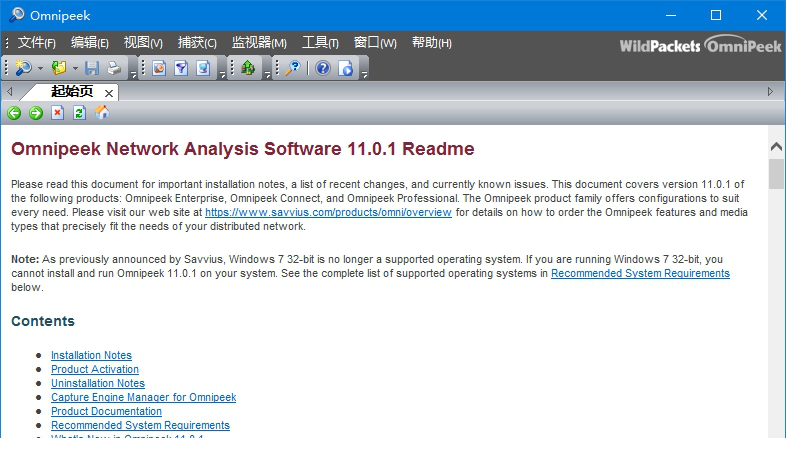
Task: Open the 文件(F) menu
Action: click(x=37, y=43)
